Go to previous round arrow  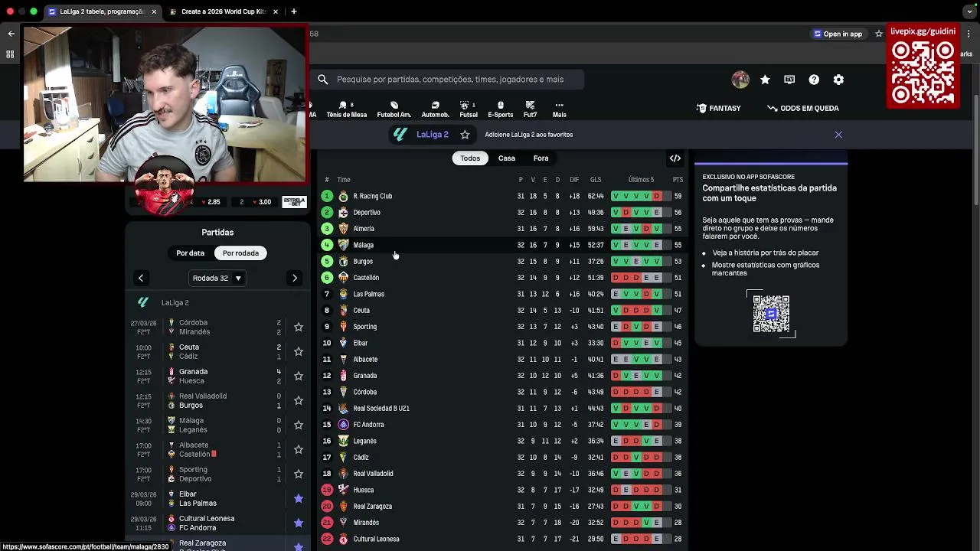pos(141,279)
